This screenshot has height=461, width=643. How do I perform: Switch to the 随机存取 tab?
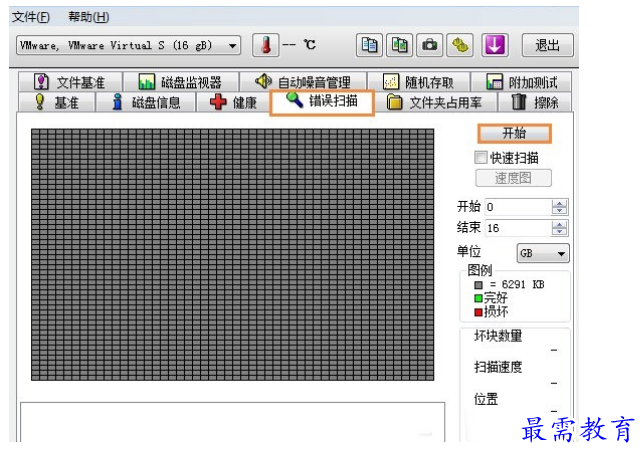click(419, 82)
